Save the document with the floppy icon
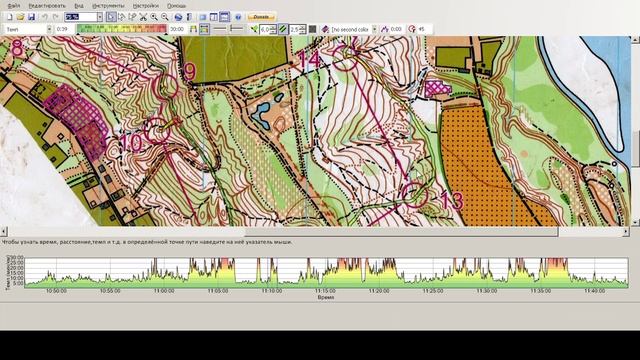This screenshot has width=640, height=360. [31, 17]
